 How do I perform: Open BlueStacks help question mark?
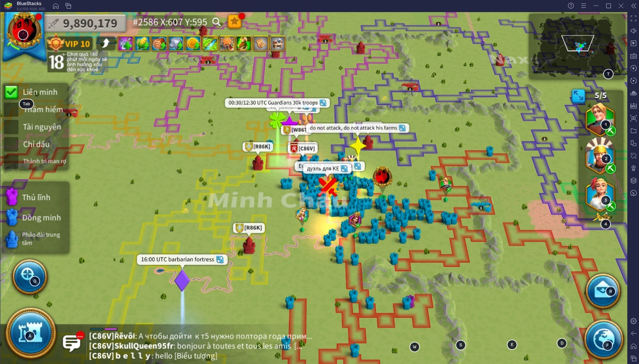571,6
